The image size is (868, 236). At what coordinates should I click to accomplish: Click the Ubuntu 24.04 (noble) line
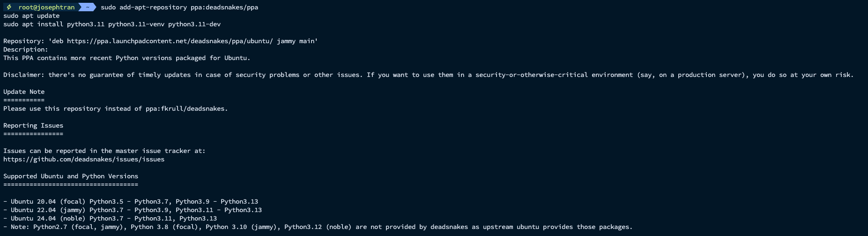(x=110, y=218)
